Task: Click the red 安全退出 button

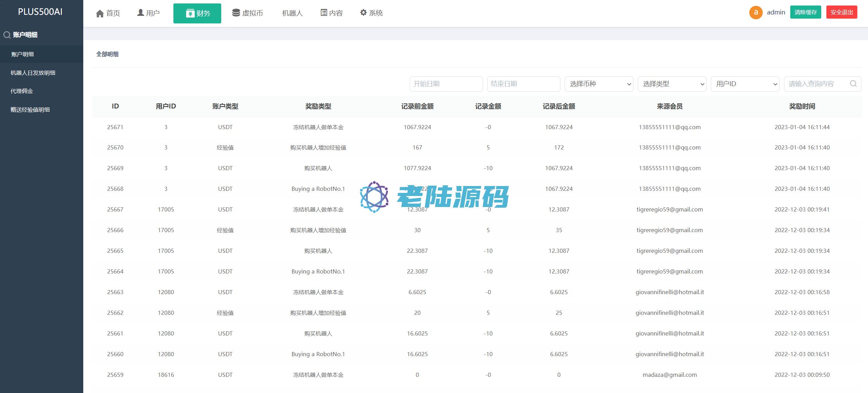Action: 842,12
